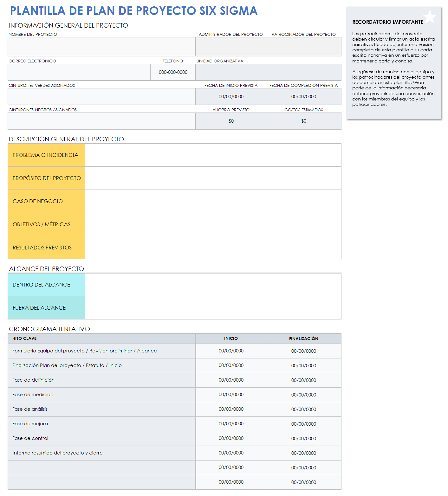Click the Fuera del Alcance label
This screenshot has width=448, height=496.
coord(46,308)
